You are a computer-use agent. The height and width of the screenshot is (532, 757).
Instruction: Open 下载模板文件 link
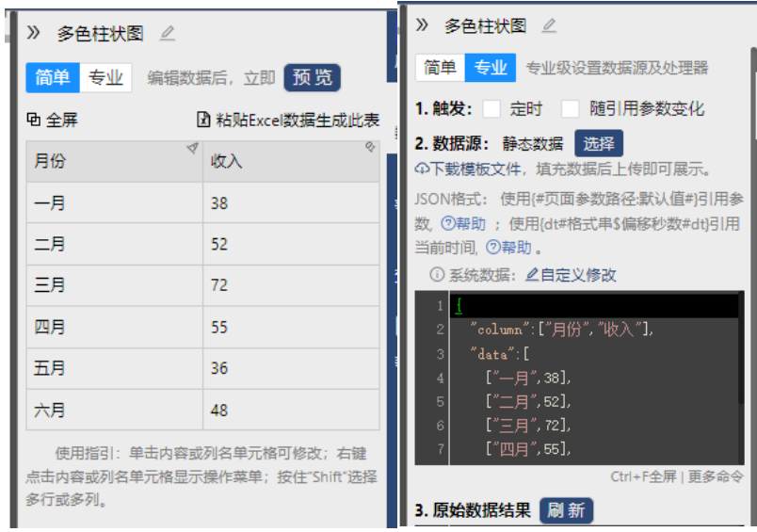tap(475, 169)
